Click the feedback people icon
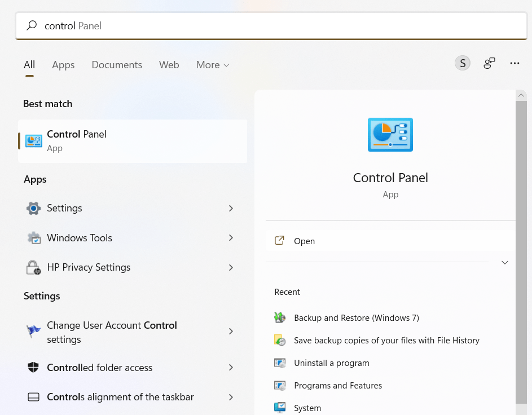 pyautogui.click(x=489, y=63)
